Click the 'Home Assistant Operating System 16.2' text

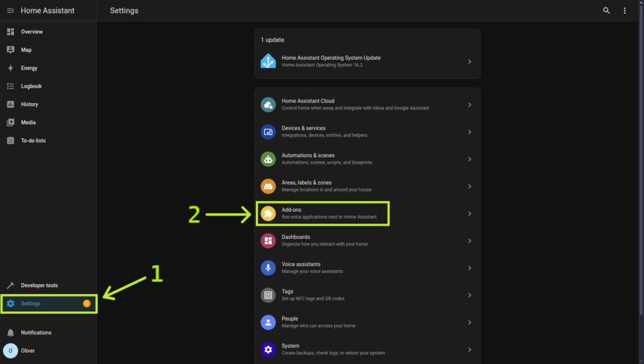[x=322, y=65]
